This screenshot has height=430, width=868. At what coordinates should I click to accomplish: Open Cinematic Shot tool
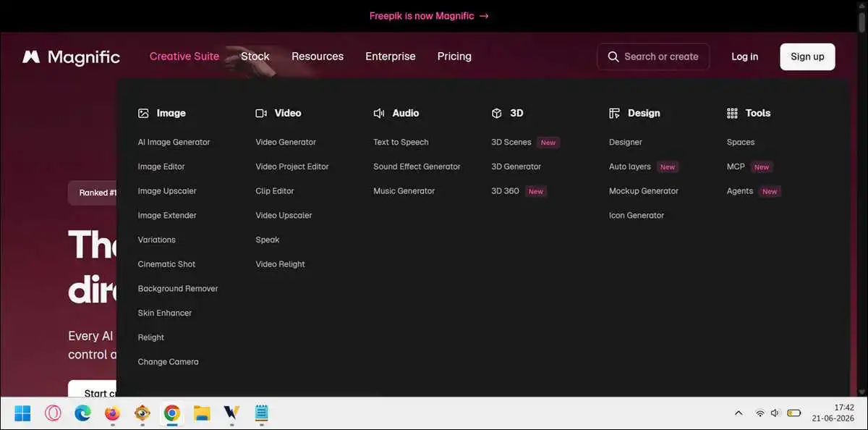pos(166,264)
